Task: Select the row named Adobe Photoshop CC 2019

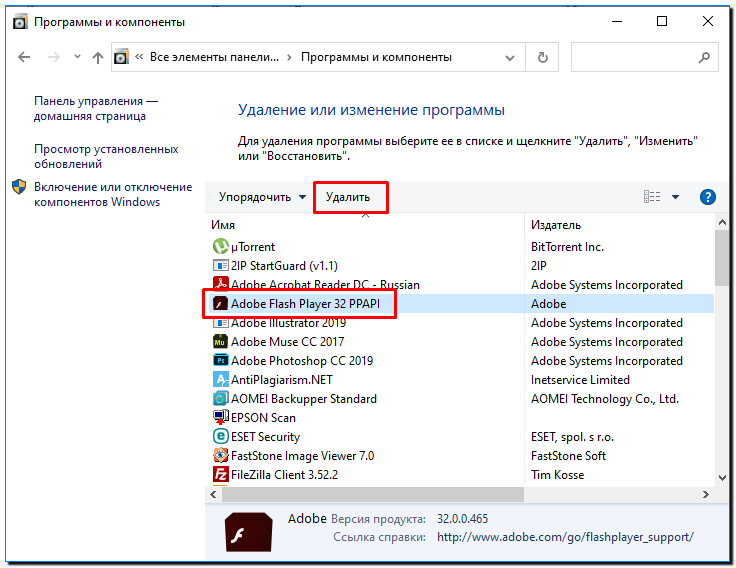Action: pos(460,361)
